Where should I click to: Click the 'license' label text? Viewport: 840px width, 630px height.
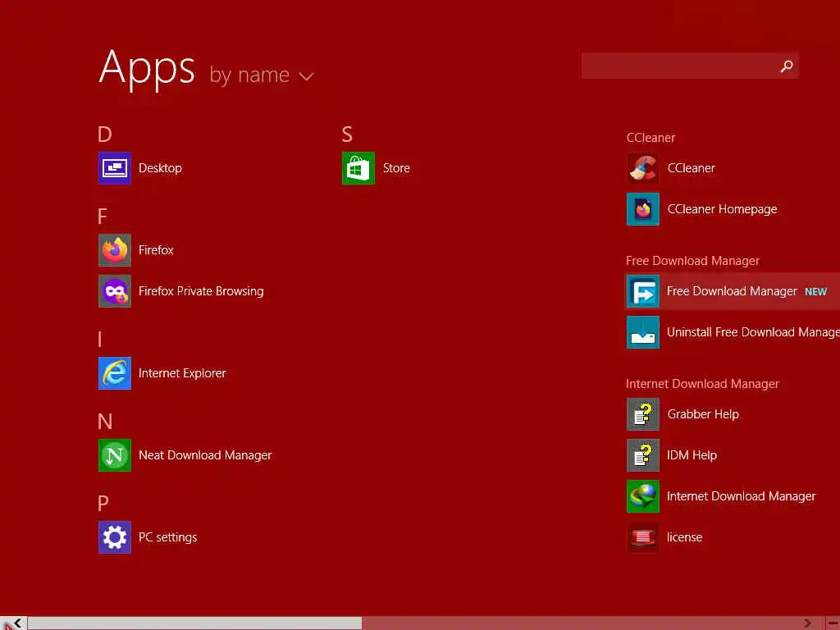(x=684, y=537)
